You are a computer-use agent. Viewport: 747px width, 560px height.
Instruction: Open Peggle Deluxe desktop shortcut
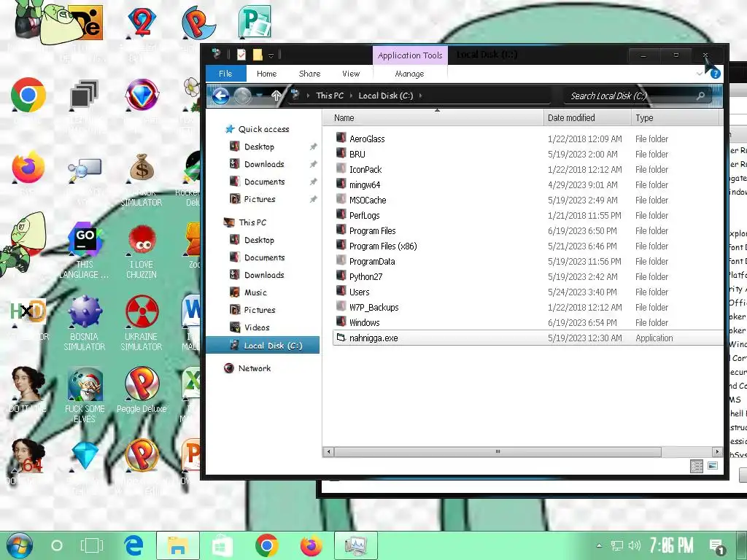click(142, 391)
